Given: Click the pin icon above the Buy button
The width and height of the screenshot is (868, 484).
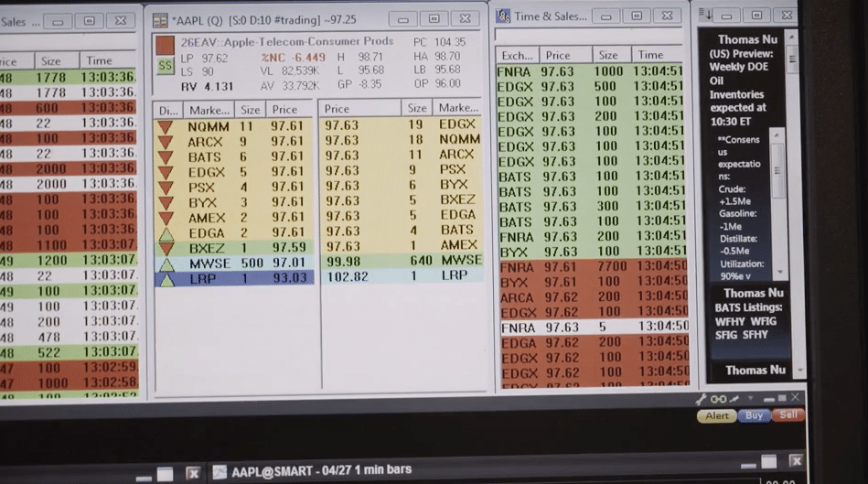Looking at the screenshot, I should pos(734,399).
